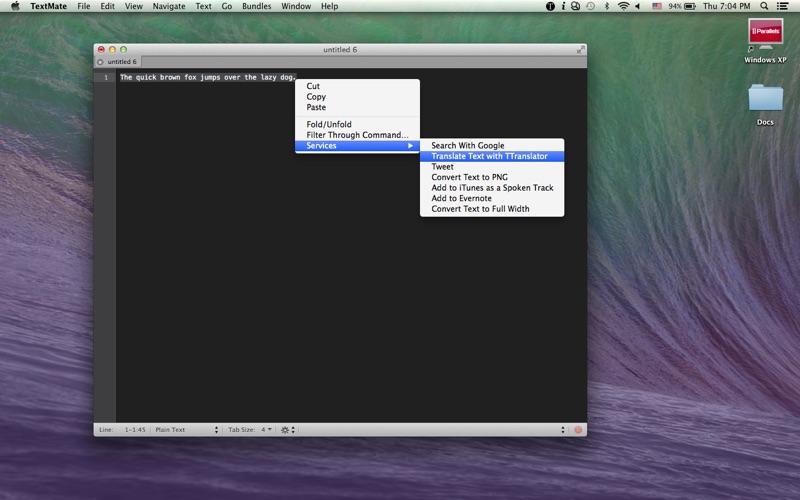Open the bundle gear menu in status bar
The height and width of the screenshot is (500, 800).
287,430
